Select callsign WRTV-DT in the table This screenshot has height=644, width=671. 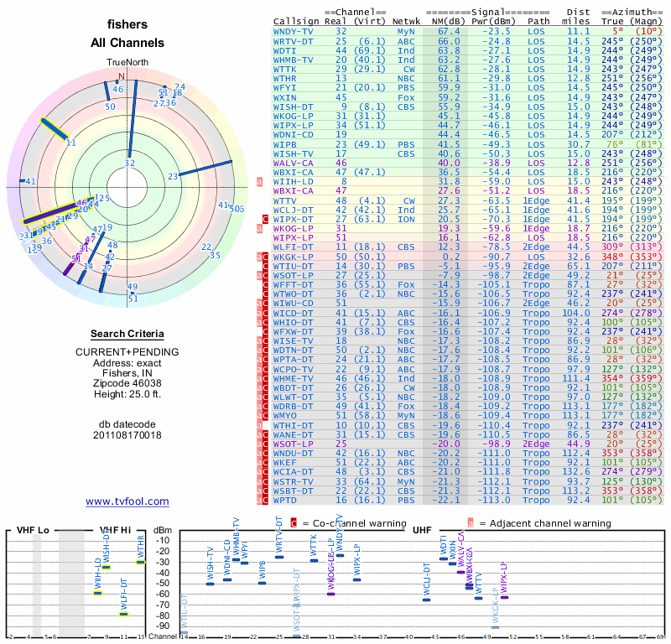293,41
